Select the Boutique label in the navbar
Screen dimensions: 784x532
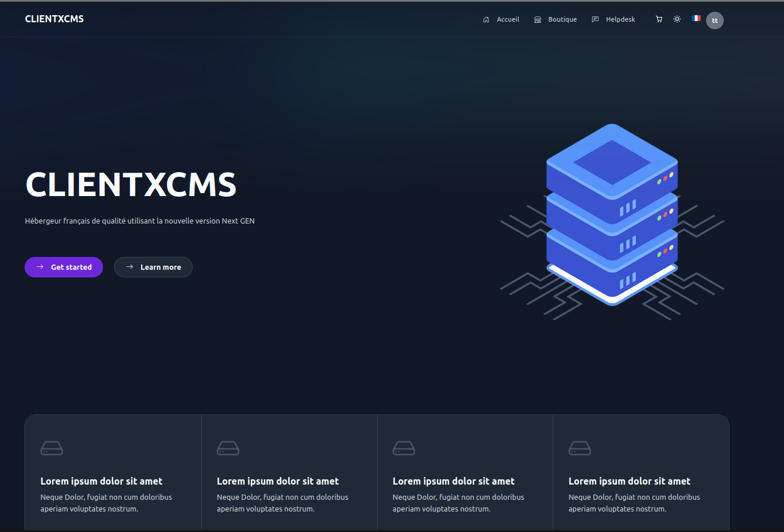pos(562,20)
